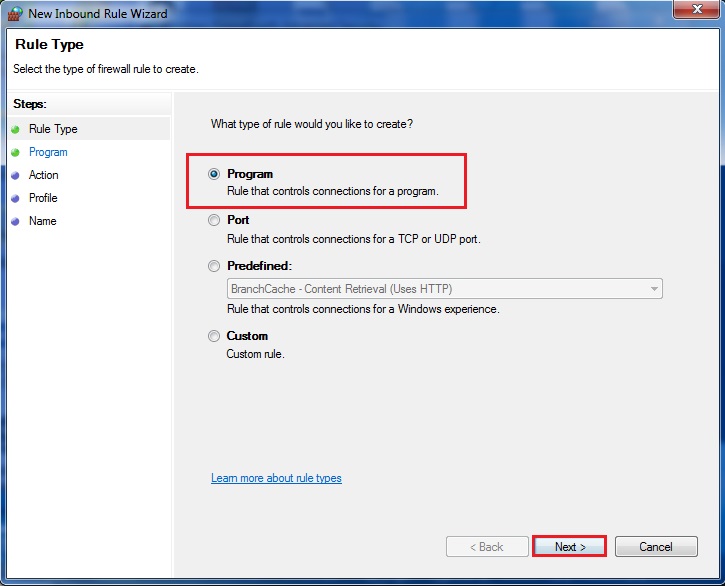Image resolution: width=725 pixels, height=586 pixels.
Task: Choose the Predefined rule type radio
Action: pyautogui.click(x=214, y=266)
